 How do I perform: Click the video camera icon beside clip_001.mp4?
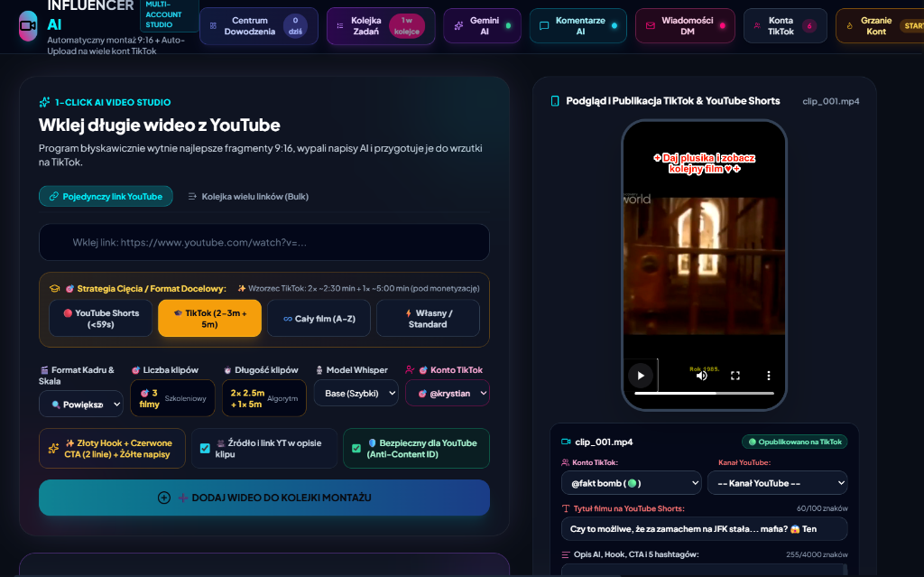click(566, 442)
